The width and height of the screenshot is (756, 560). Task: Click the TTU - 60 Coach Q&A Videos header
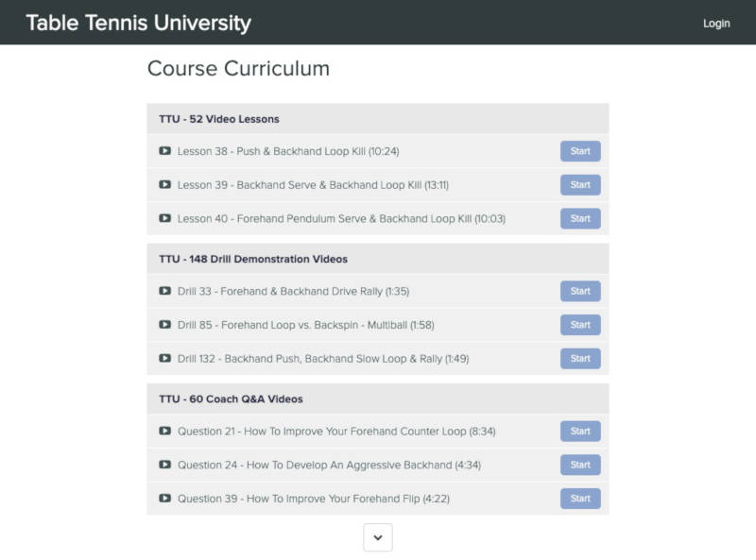click(x=378, y=399)
